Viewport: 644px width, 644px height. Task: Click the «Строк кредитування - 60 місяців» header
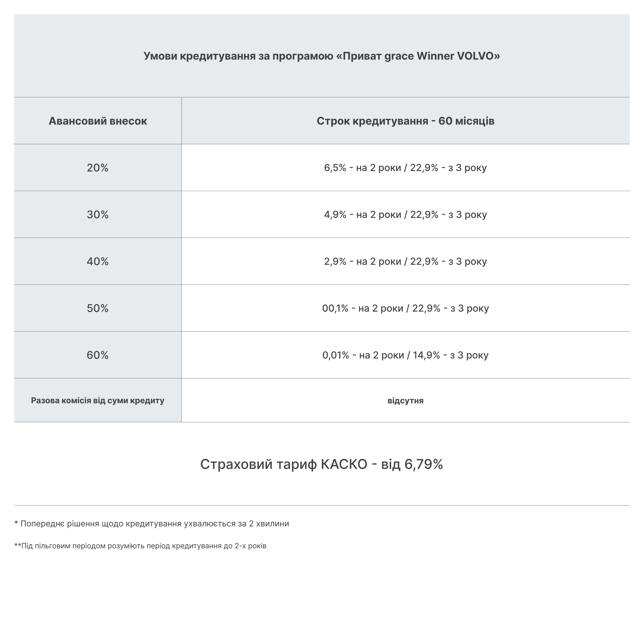405,121
